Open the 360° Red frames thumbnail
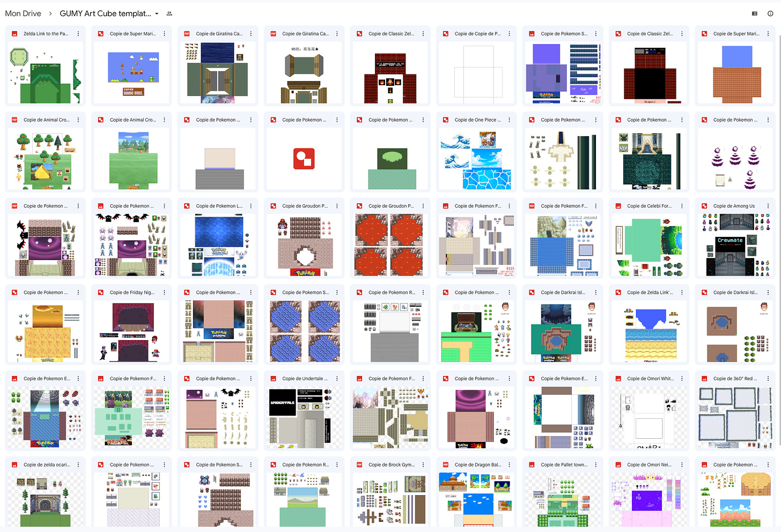 tap(735, 418)
